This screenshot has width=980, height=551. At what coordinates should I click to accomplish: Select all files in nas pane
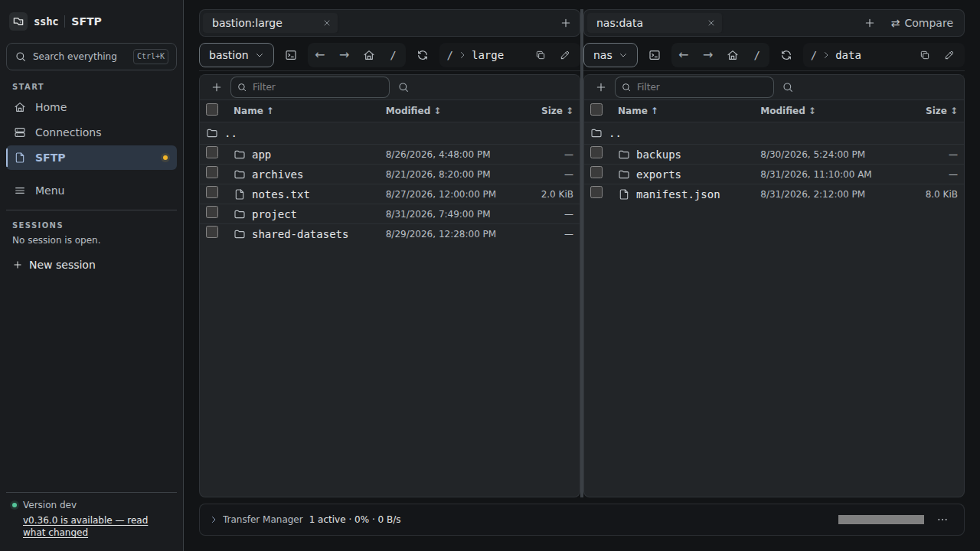pyautogui.click(x=596, y=109)
